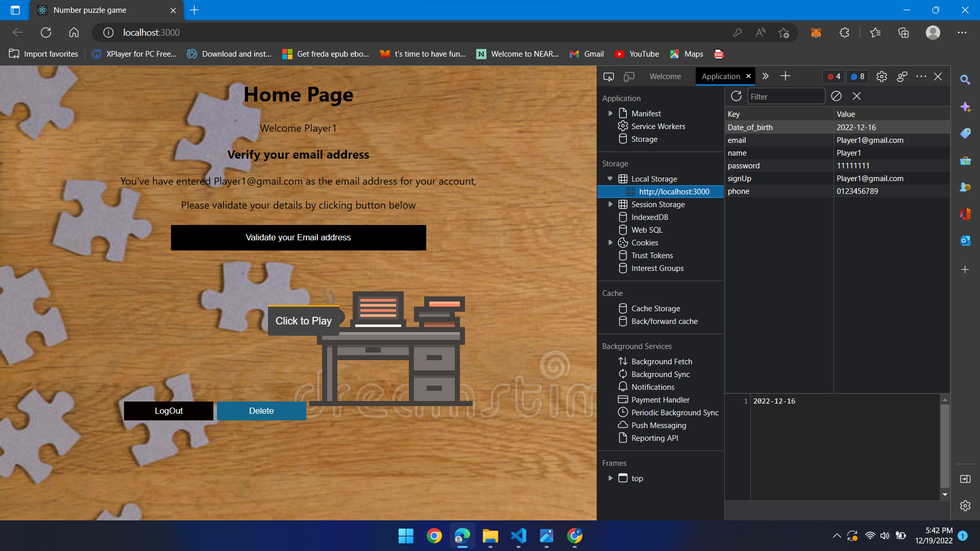980x551 pixels.
Task: Refresh the local storage table
Action: (736, 96)
